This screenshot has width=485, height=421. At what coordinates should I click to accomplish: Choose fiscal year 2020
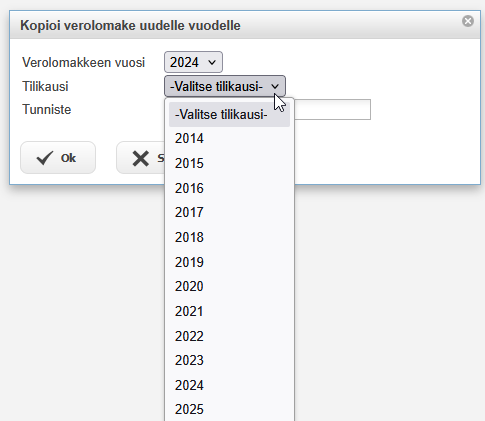click(x=229, y=286)
